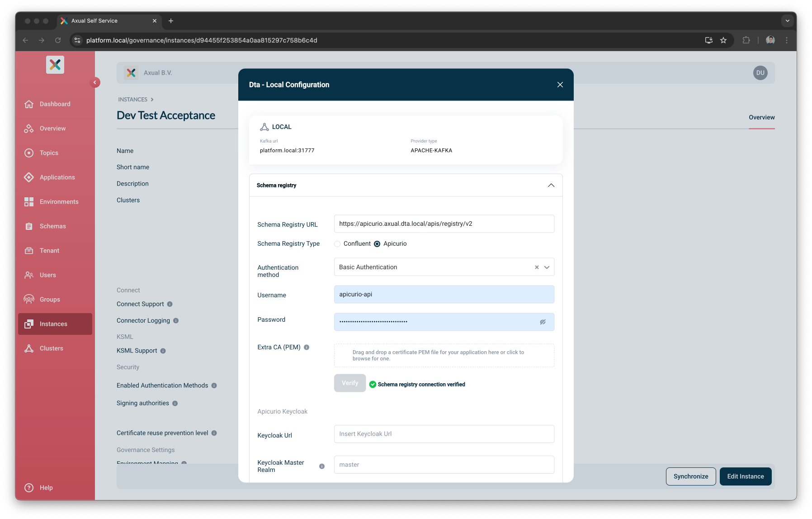Click the DU user avatar
The width and height of the screenshot is (812, 519).
coord(760,73)
